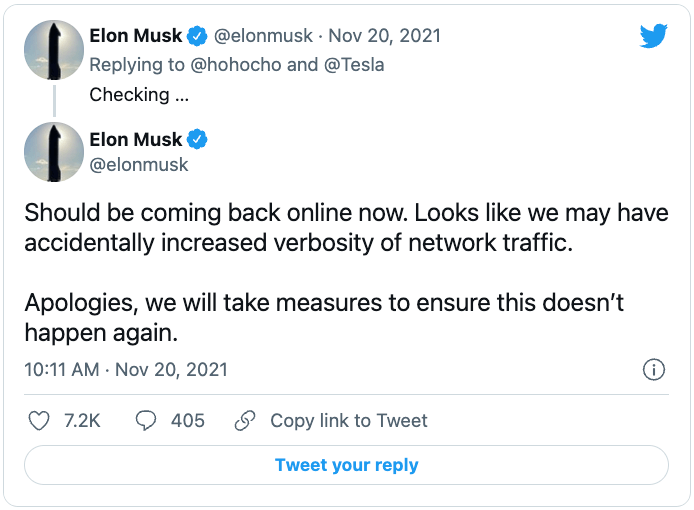Open @elonmusk handle in top tweet
The image size is (694, 510).
click(x=263, y=35)
